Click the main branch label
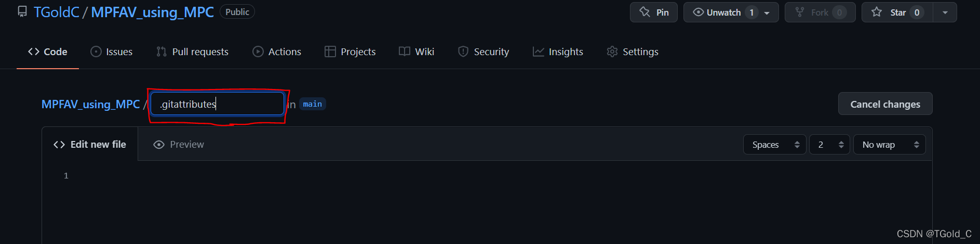The height and width of the screenshot is (244, 980). coord(313,104)
